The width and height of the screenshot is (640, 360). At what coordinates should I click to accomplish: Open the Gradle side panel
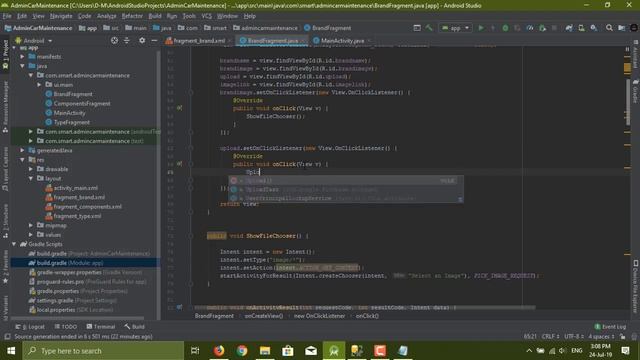636,91
